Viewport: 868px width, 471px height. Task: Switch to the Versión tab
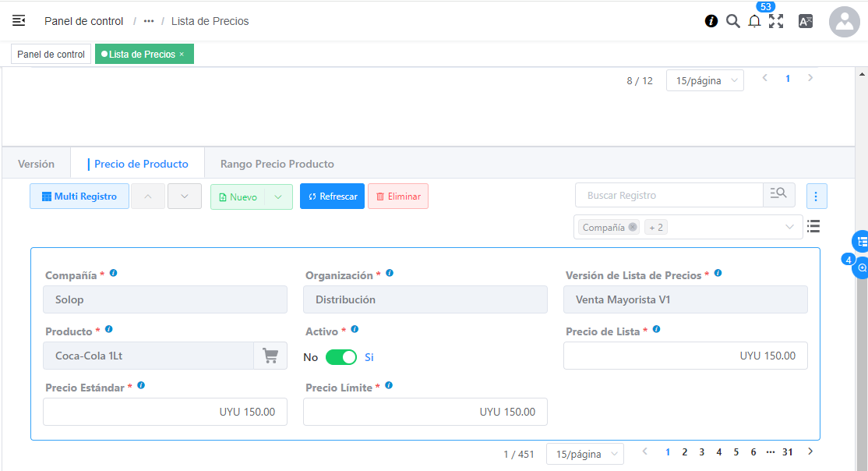37,164
